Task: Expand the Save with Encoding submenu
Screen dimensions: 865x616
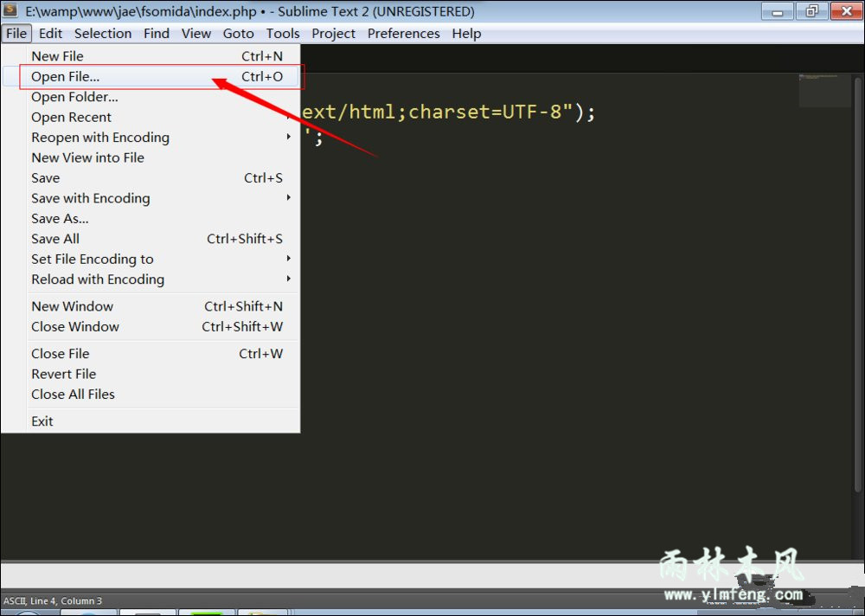Action: (151, 198)
